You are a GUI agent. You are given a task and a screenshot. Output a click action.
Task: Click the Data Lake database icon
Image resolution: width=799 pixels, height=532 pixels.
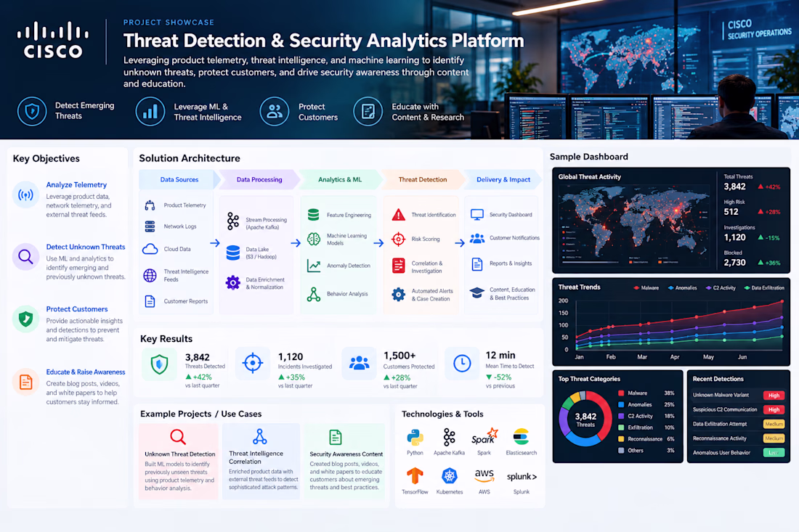(233, 253)
